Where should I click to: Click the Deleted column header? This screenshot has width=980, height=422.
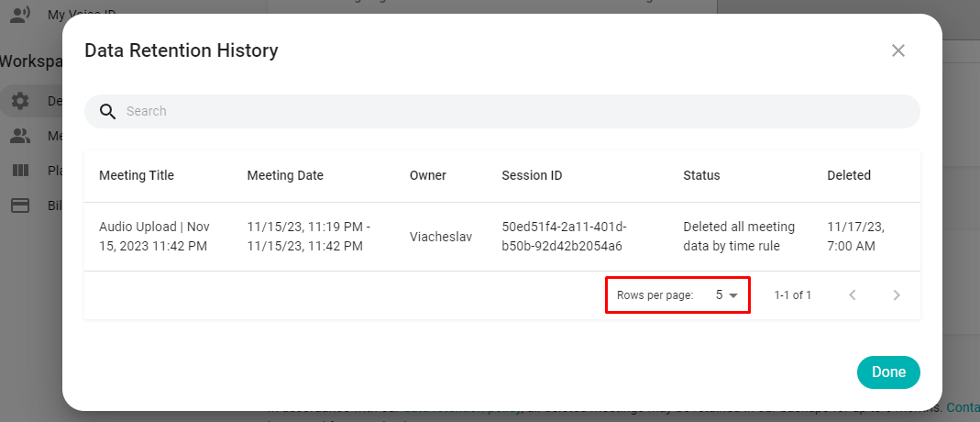point(849,175)
